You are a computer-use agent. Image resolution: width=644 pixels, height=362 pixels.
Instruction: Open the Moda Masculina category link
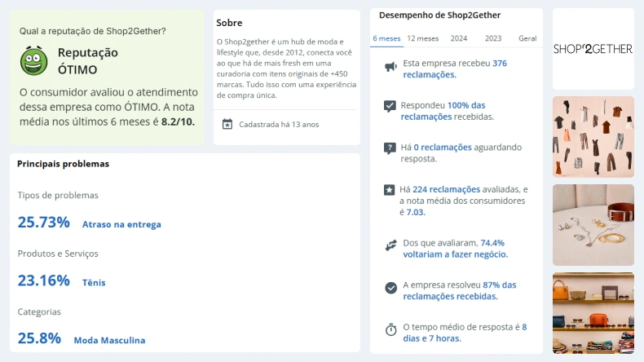tap(109, 340)
